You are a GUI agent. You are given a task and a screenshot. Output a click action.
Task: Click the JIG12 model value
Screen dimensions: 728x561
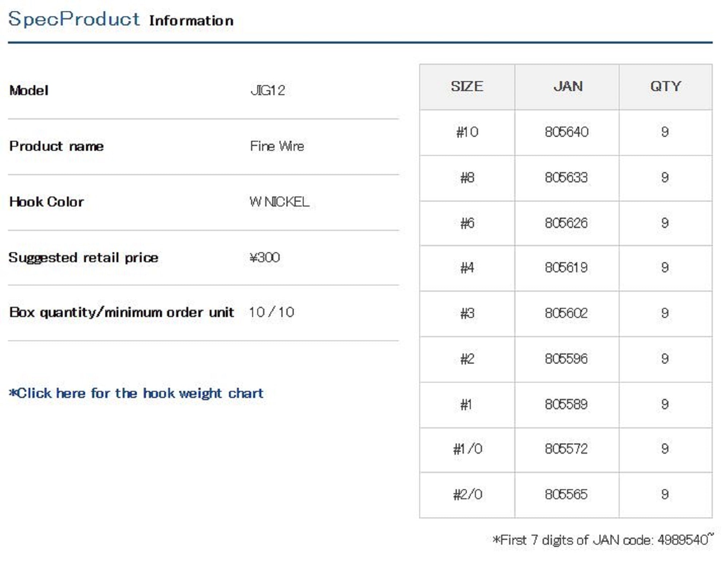(268, 90)
